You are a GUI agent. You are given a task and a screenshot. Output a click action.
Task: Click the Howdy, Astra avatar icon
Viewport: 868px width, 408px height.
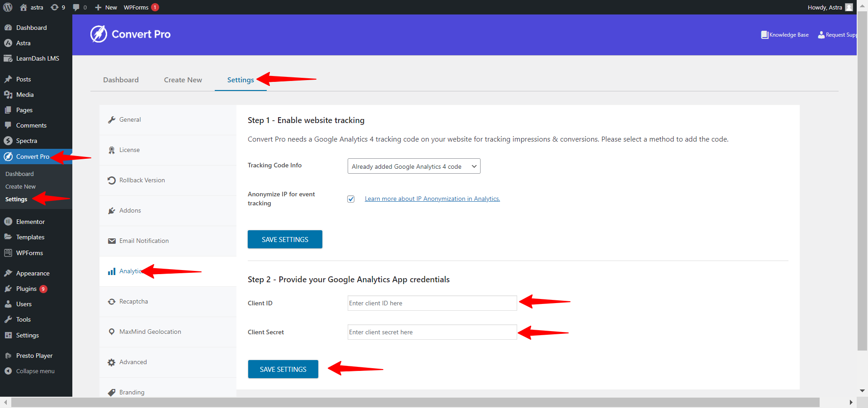point(849,7)
